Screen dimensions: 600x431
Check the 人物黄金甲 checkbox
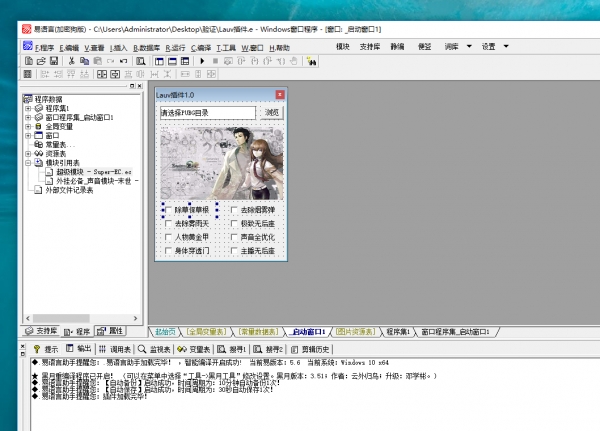168,237
